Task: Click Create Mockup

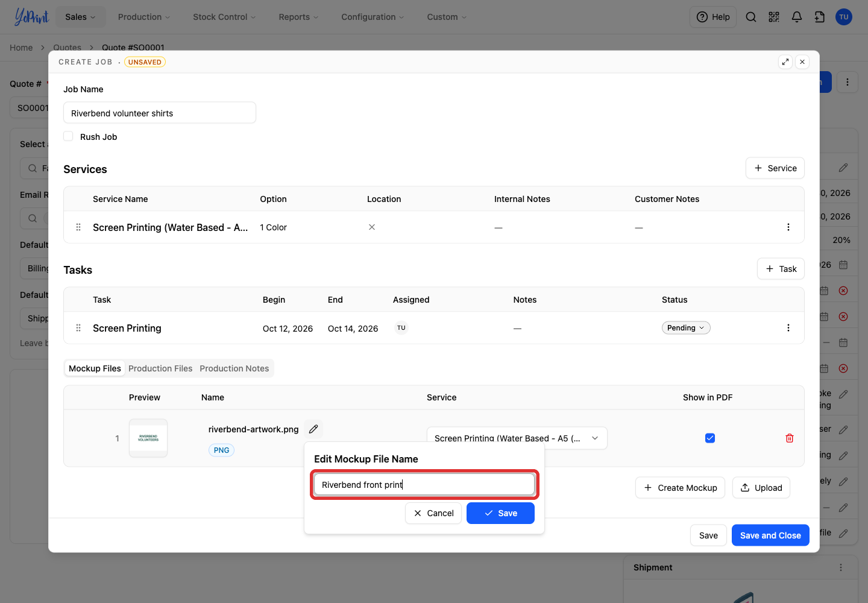Action: (x=681, y=488)
